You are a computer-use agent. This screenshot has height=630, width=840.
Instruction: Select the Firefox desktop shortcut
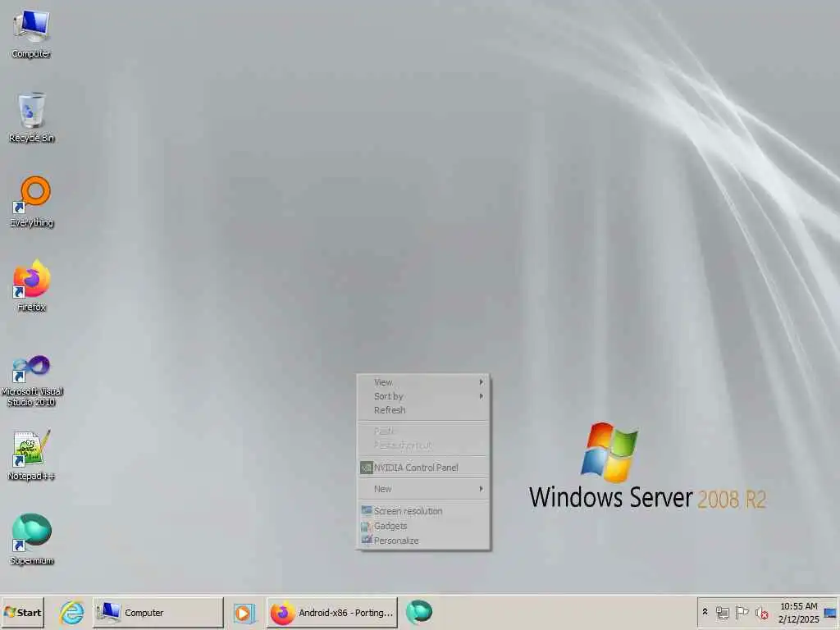point(31,286)
